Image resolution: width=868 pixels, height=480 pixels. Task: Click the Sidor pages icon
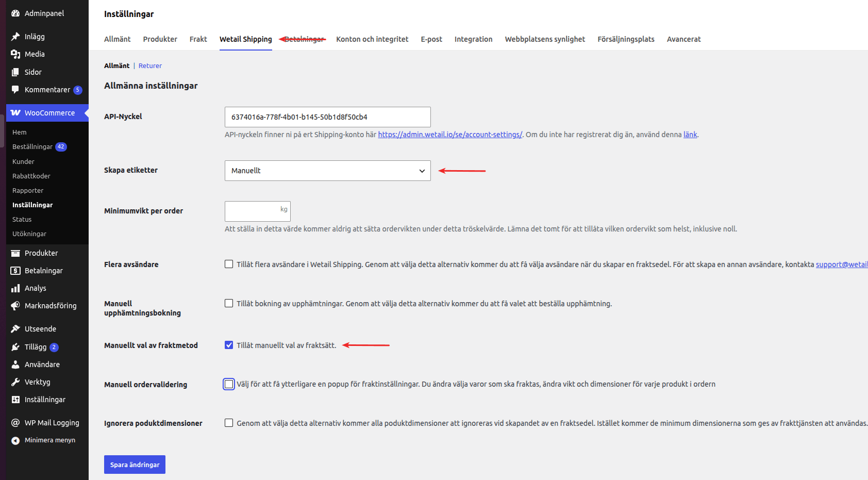click(15, 72)
